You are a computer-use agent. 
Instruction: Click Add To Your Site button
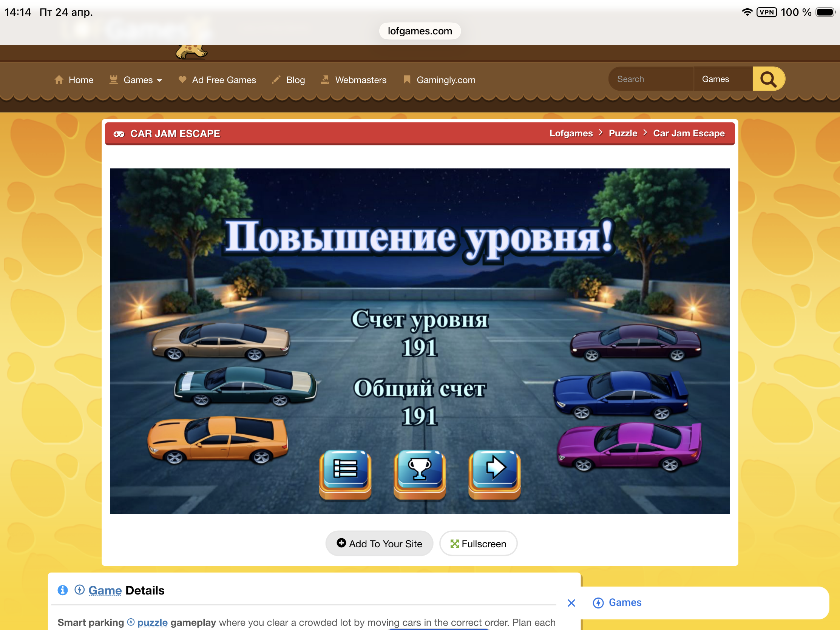(379, 544)
